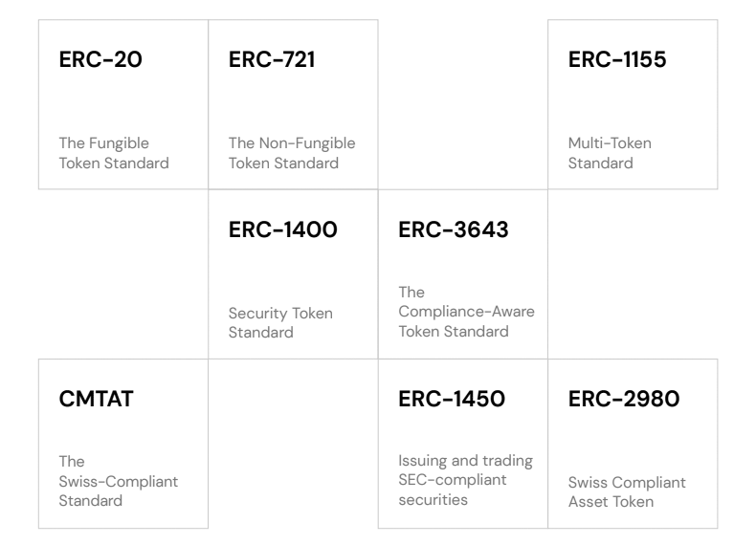Click the ERC-721 heading
756x545 pixels.
(272, 59)
